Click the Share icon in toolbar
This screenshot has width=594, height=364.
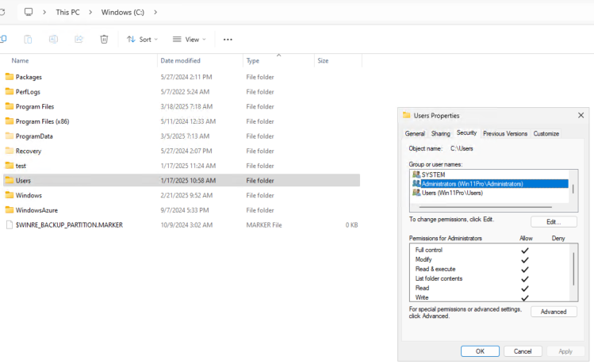(x=79, y=39)
